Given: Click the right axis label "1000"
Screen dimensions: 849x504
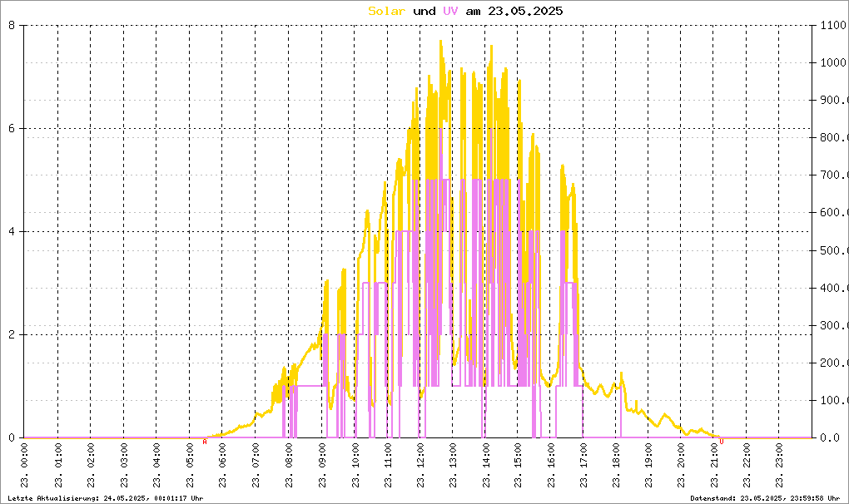Looking at the screenshot, I should click(x=833, y=62).
